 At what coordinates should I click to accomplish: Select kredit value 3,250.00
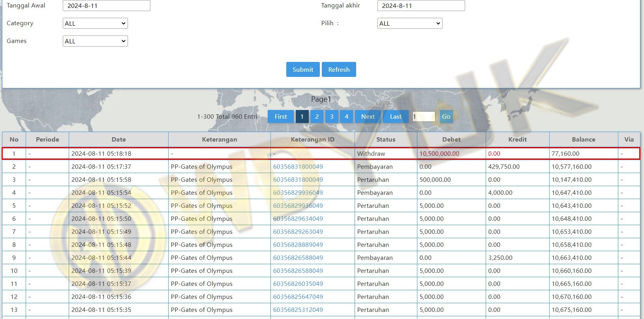pyautogui.click(x=500, y=257)
